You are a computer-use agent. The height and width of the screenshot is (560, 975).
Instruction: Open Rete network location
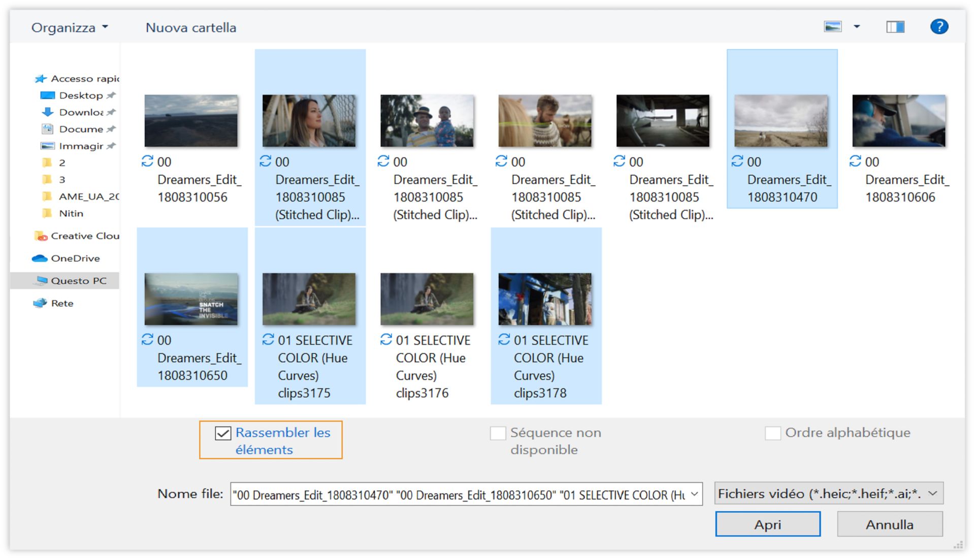click(x=62, y=303)
